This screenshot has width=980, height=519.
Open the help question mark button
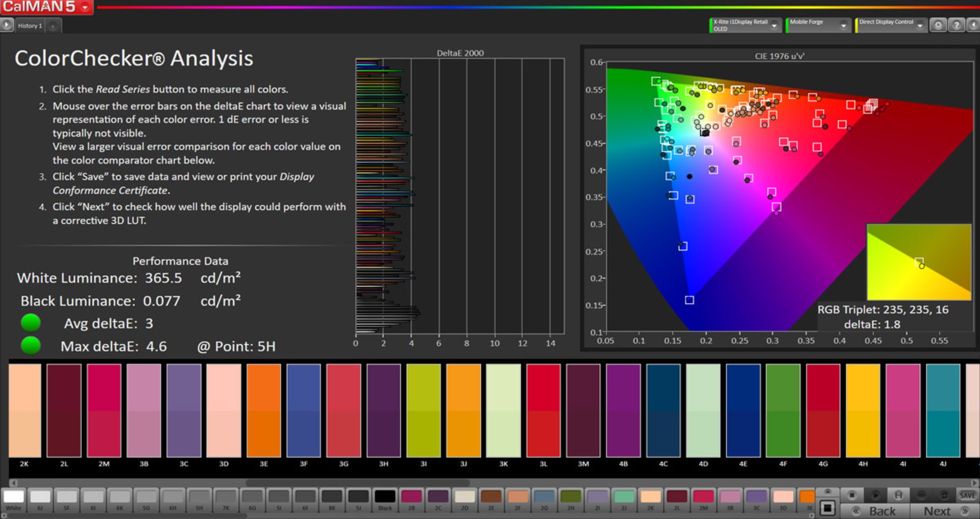957,25
